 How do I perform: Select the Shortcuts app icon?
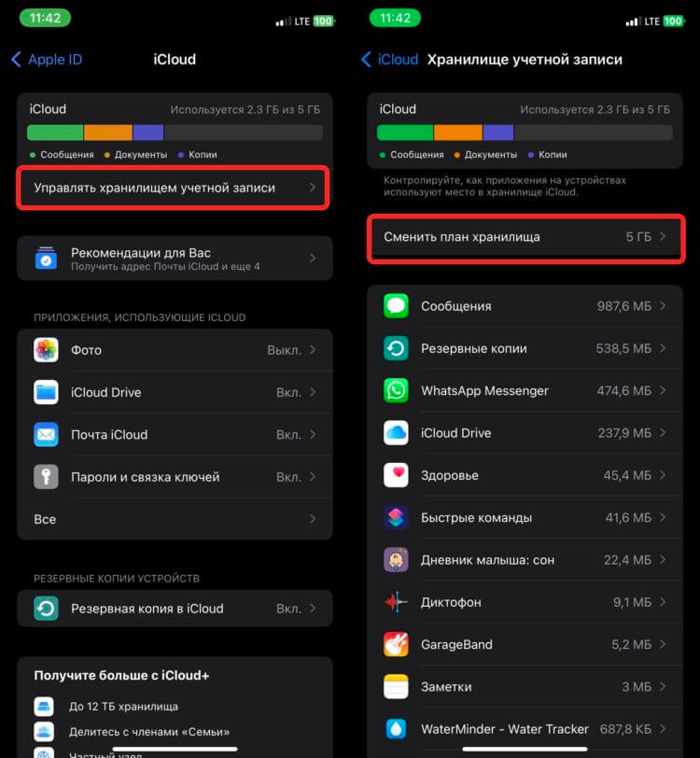pos(396,517)
